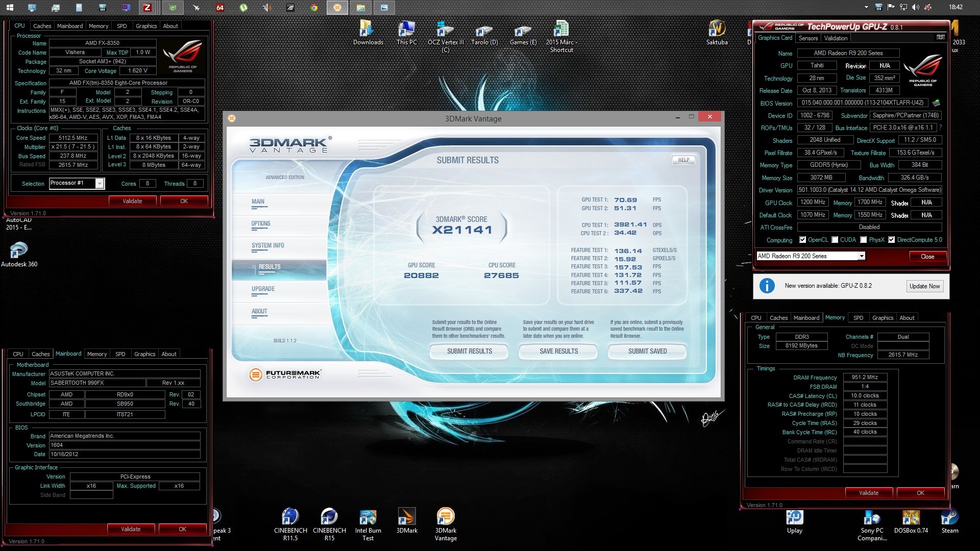Viewport: 980px width, 551px height.
Task: Click Close button in GPU-Z
Action: coord(927,257)
